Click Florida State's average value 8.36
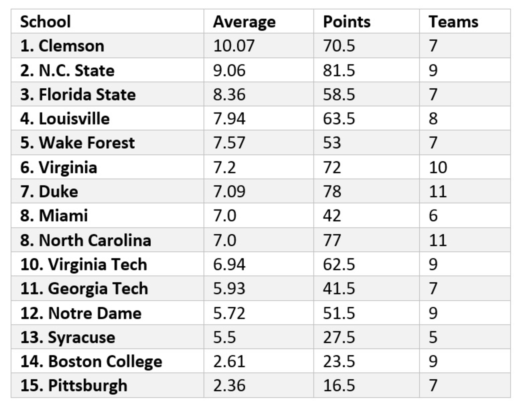The width and height of the screenshot is (529, 420). tap(229, 94)
